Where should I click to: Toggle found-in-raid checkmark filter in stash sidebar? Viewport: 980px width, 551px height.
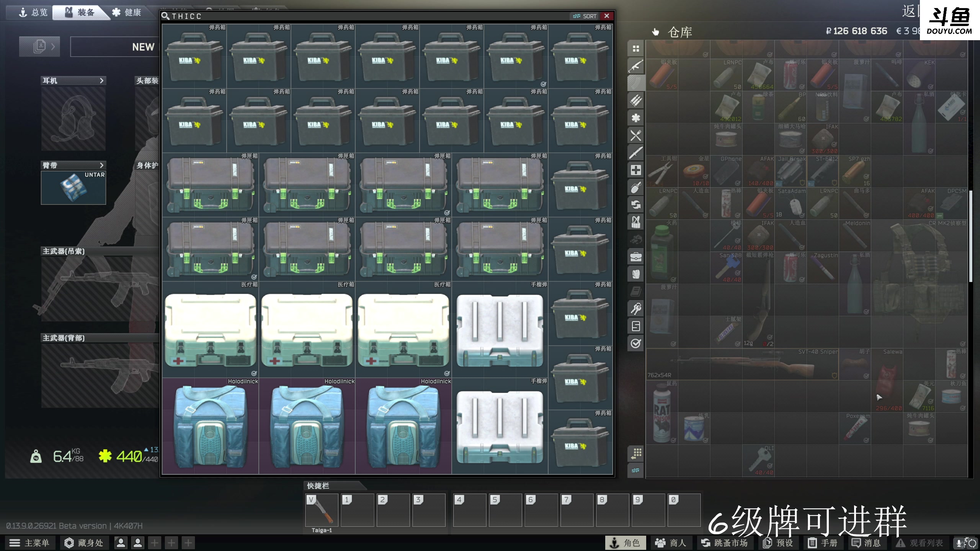pyautogui.click(x=636, y=344)
